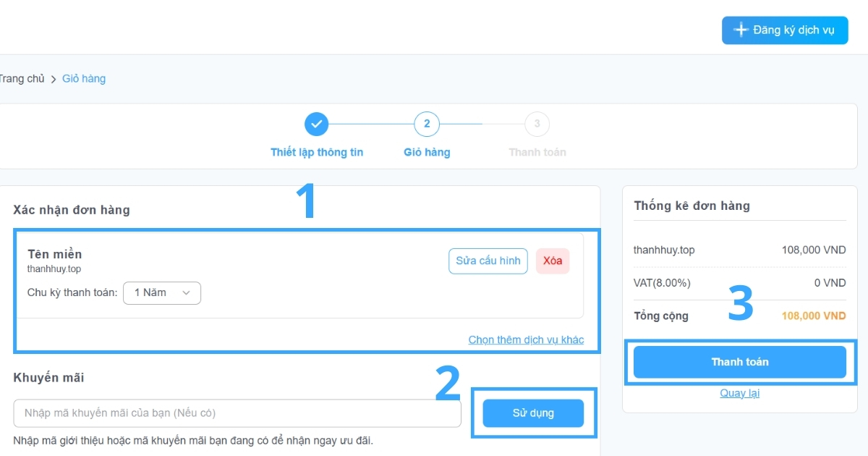
Task: Click the step 3 circle indicator
Action: (x=537, y=124)
